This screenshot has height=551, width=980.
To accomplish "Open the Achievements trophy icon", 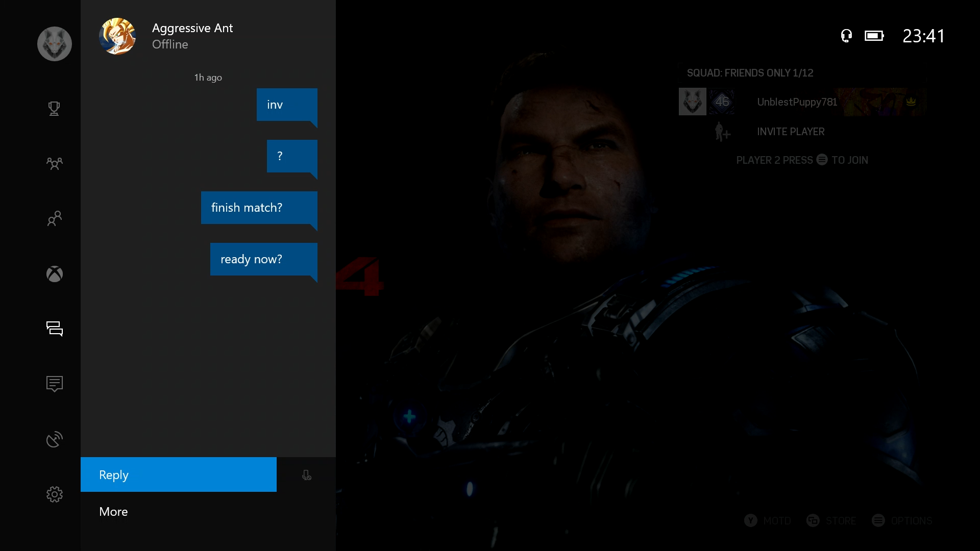I will click(54, 108).
